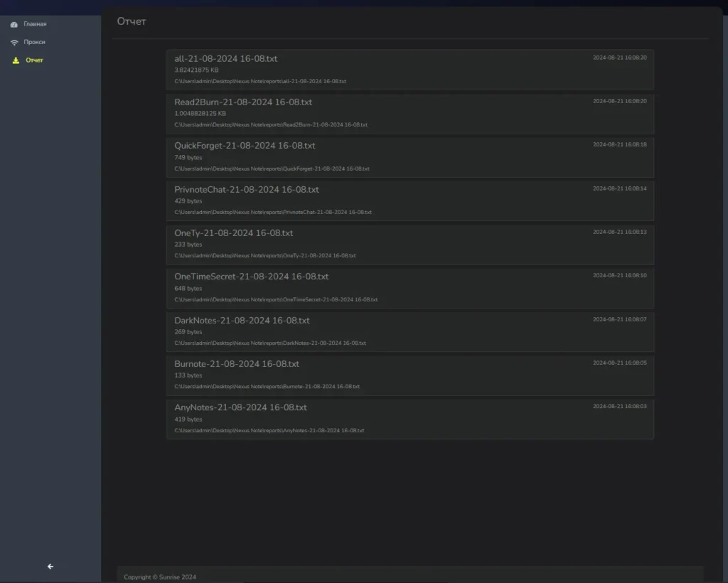The image size is (728, 583).
Task: Select the highlighted Отчет menu item
Action: click(34, 60)
